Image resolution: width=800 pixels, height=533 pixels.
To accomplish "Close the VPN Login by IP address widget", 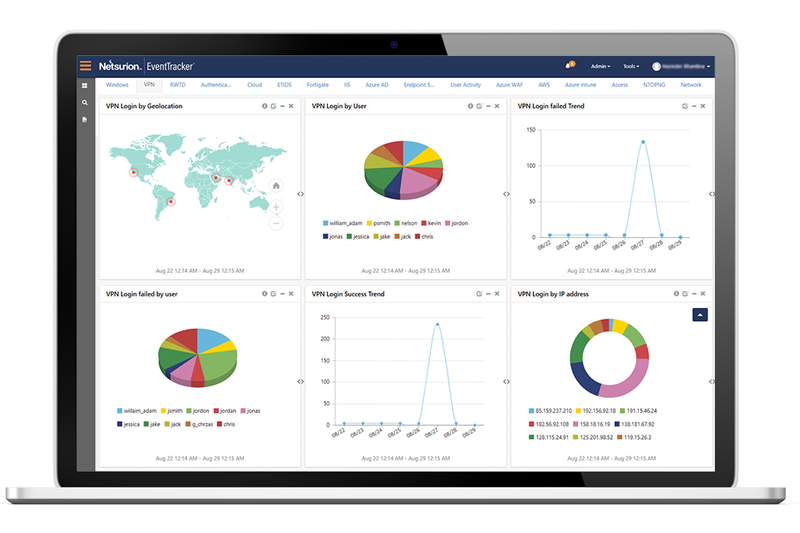I will tap(703, 294).
